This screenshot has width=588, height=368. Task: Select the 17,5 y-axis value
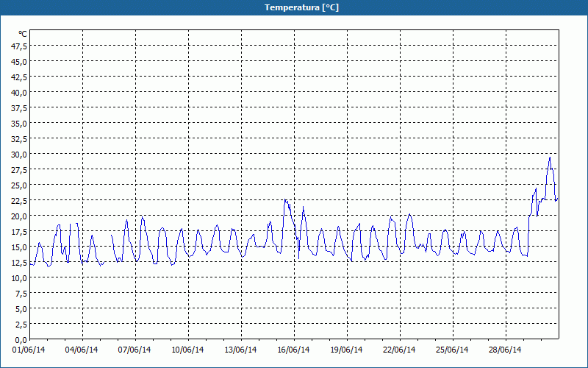(20, 232)
